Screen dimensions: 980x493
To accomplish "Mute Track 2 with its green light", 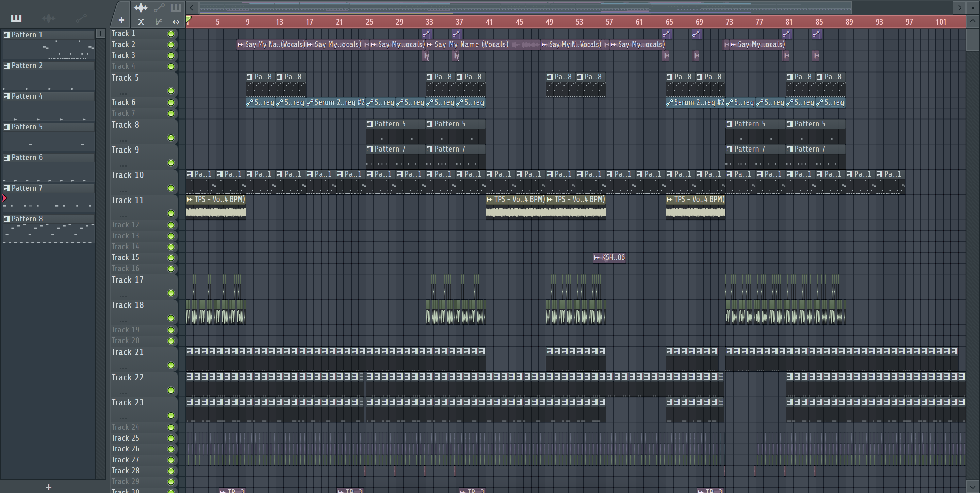I will pyautogui.click(x=171, y=45).
